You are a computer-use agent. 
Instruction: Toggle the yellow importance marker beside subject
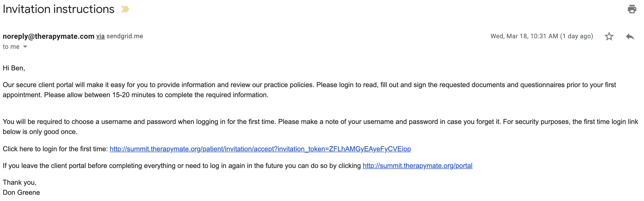(x=125, y=9)
